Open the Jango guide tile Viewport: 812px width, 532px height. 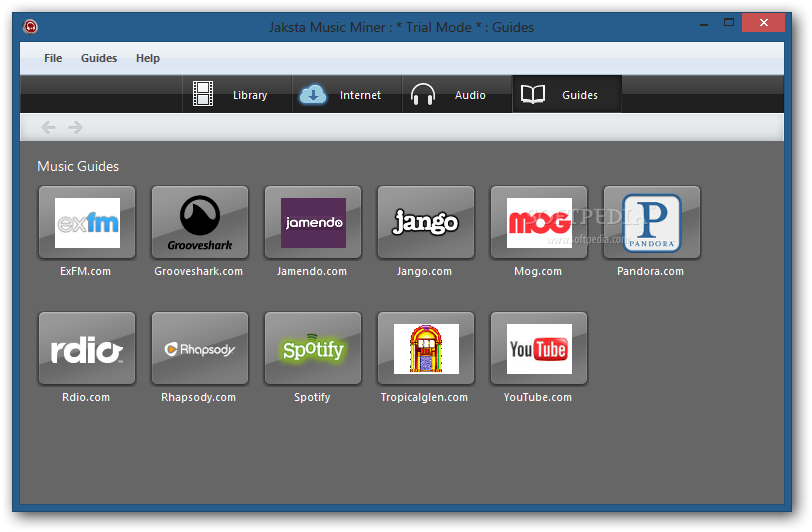pyautogui.click(x=426, y=222)
